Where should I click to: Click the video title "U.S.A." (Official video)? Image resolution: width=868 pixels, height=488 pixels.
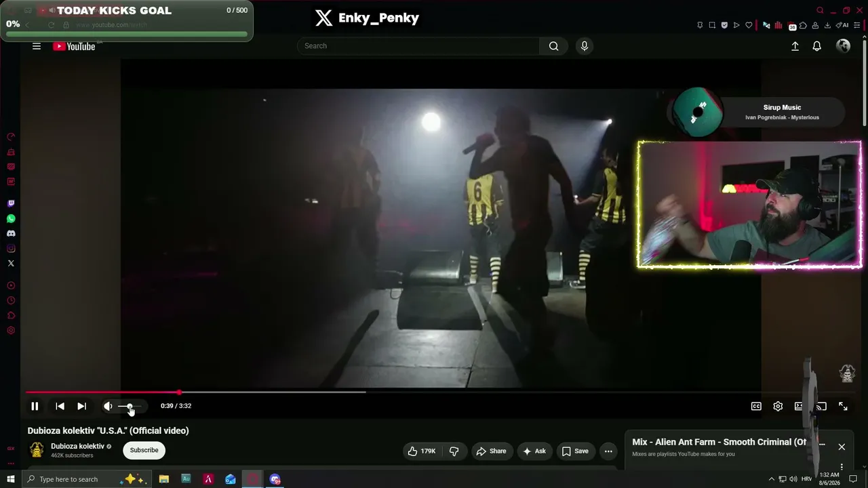[x=108, y=430]
